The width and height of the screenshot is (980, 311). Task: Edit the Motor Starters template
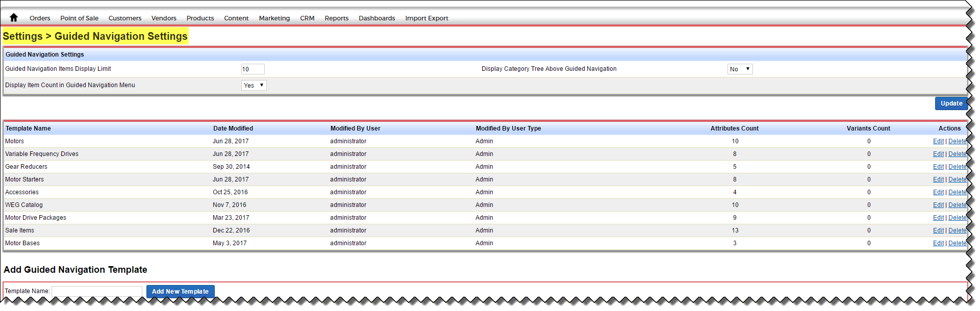tap(938, 179)
